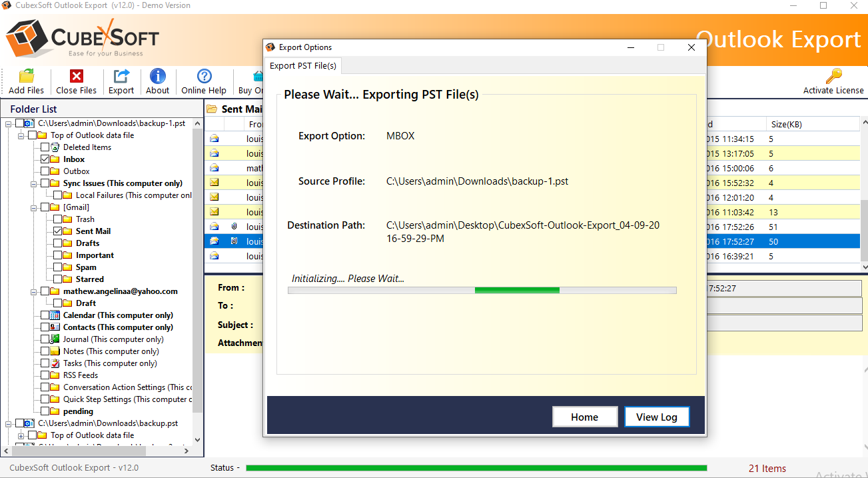Collapse the Sync Issues node

click(34, 183)
